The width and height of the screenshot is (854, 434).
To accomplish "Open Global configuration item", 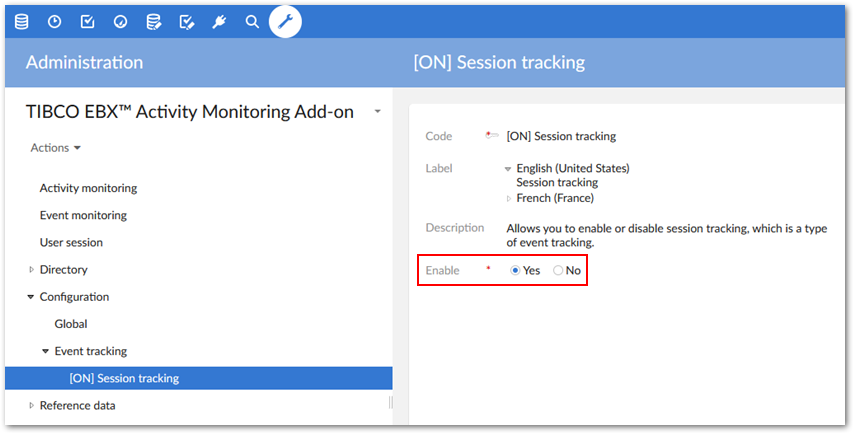I will (71, 324).
